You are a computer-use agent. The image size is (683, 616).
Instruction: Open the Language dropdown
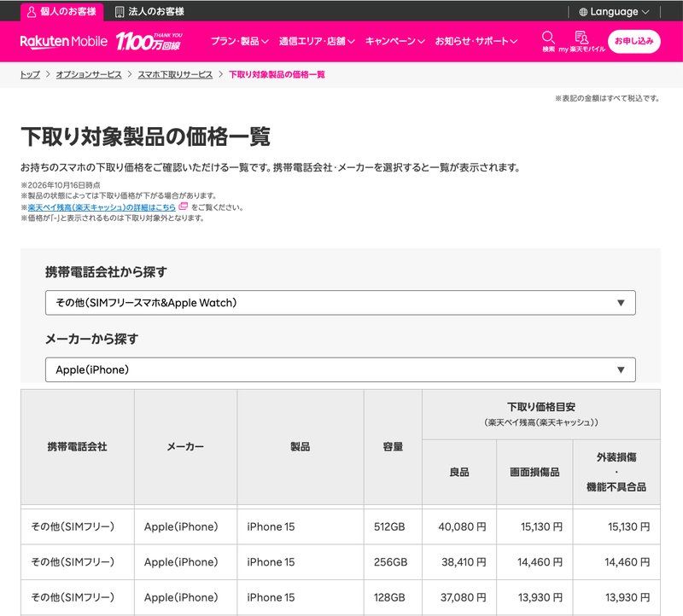(614, 12)
